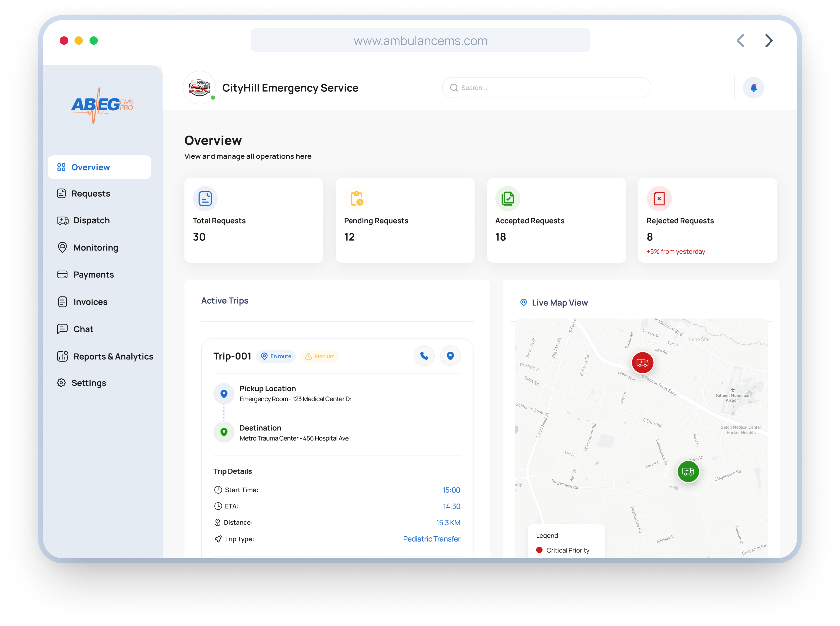Click the notification bell icon
Screen dimensions: 840x626
pyautogui.click(x=753, y=88)
